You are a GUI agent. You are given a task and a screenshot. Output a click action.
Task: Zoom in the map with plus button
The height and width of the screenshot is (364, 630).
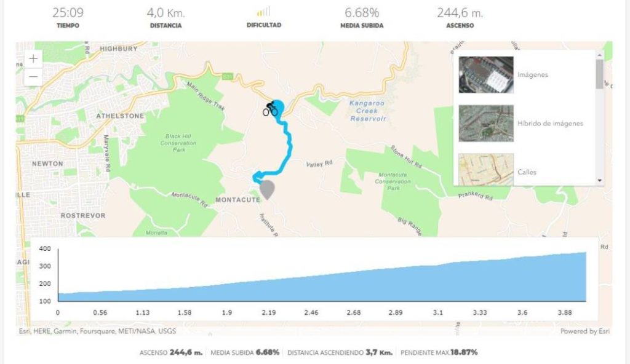pos(33,59)
